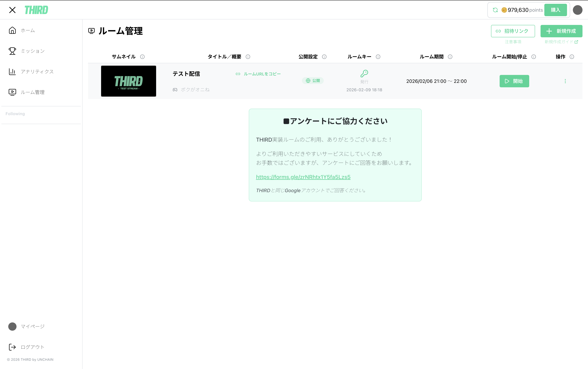Open info icon next to サムネイル header
This screenshot has width=588, height=369.
pos(142,57)
